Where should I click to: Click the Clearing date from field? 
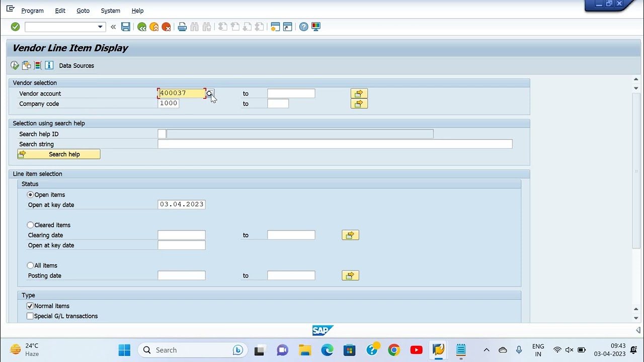coord(182,235)
